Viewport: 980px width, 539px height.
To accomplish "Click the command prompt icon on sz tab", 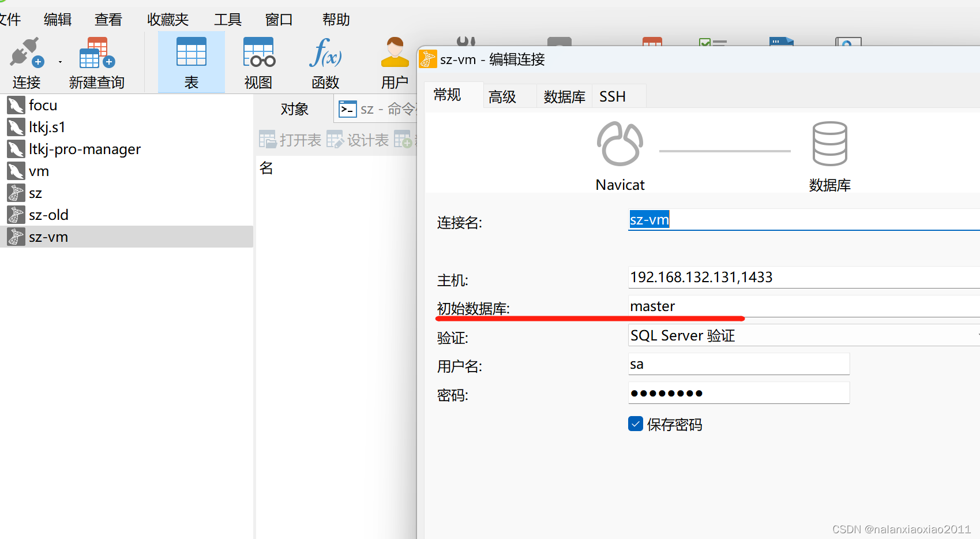I will pos(348,109).
